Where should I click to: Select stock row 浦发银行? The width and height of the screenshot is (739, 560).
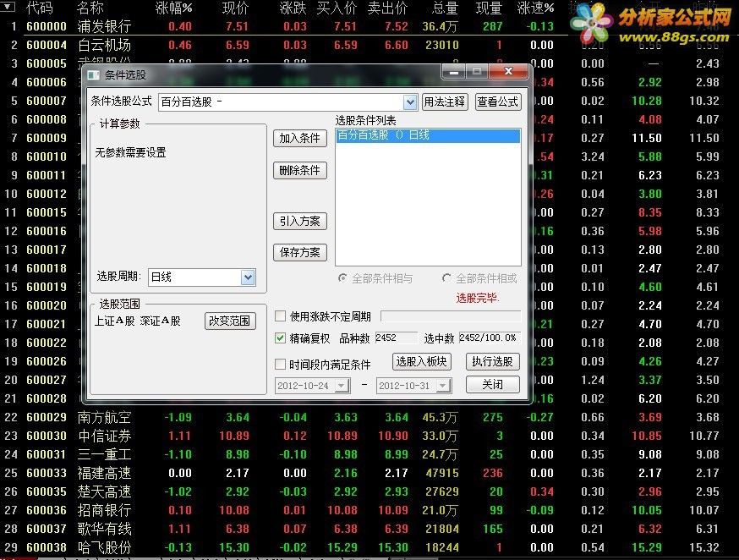104,26
